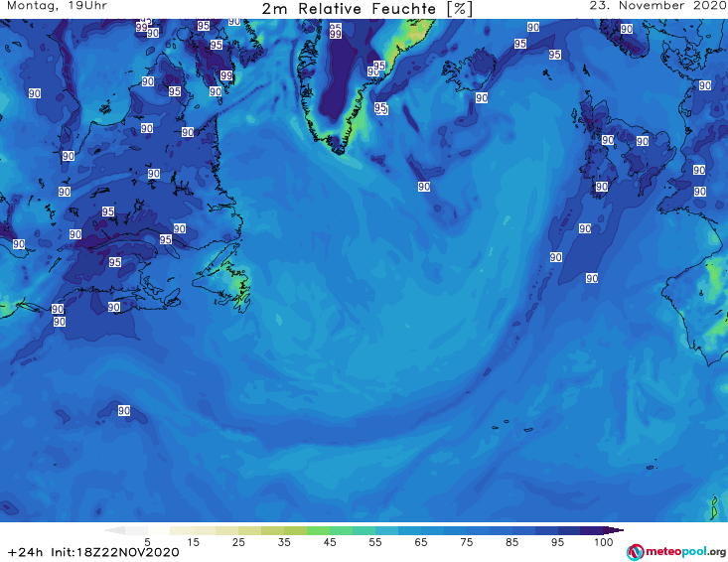Click the '2m Relative Feuchte [%]' map title

(366, 9)
